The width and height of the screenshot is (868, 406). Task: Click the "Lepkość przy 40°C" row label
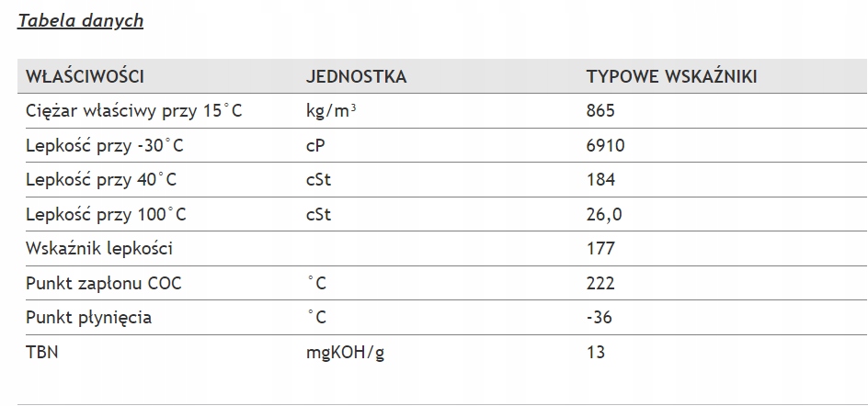pos(103,179)
